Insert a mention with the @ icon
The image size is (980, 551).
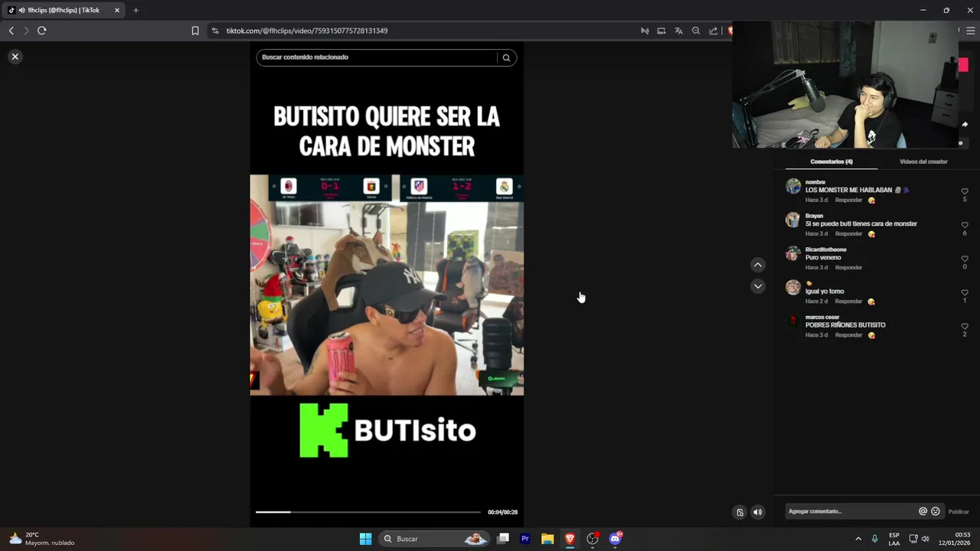point(923,511)
